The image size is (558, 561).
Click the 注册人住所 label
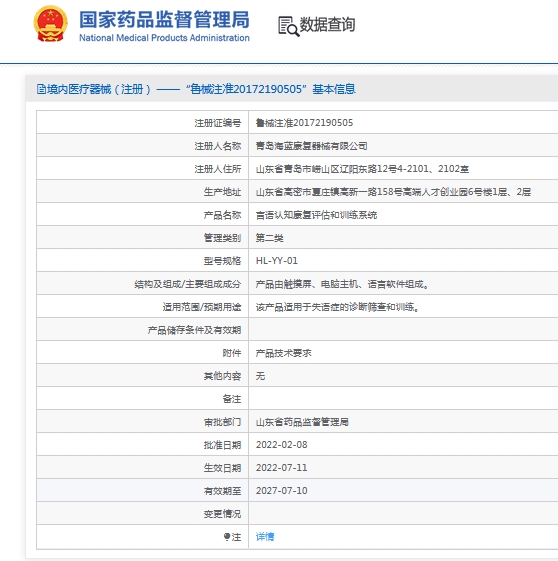[218, 169]
